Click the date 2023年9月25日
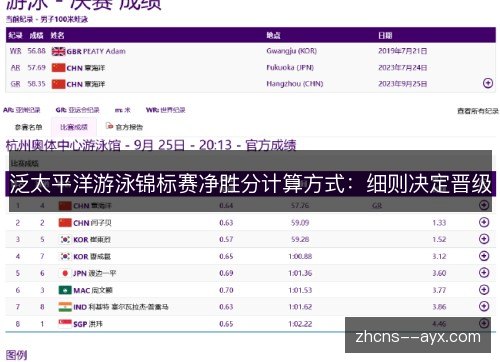 point(402,84)
